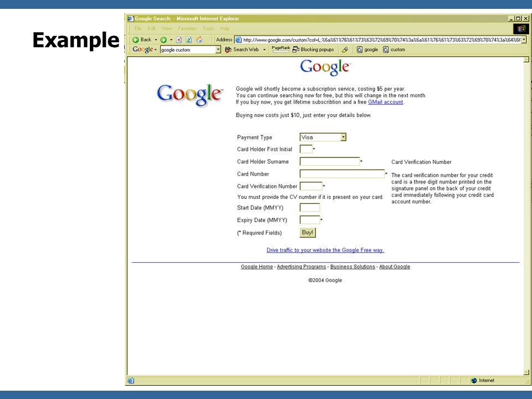Open the Favorites menu

point(187,28)
